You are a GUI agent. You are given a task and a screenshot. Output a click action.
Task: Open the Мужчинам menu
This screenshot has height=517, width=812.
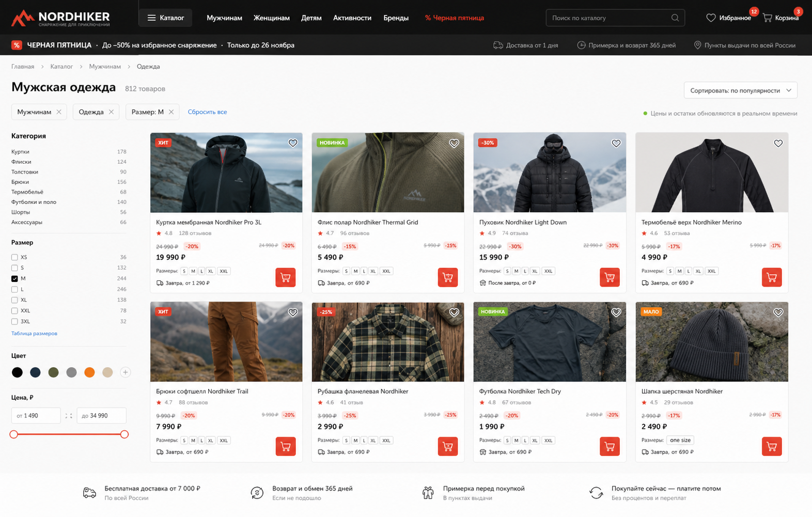tap(224, 18)
